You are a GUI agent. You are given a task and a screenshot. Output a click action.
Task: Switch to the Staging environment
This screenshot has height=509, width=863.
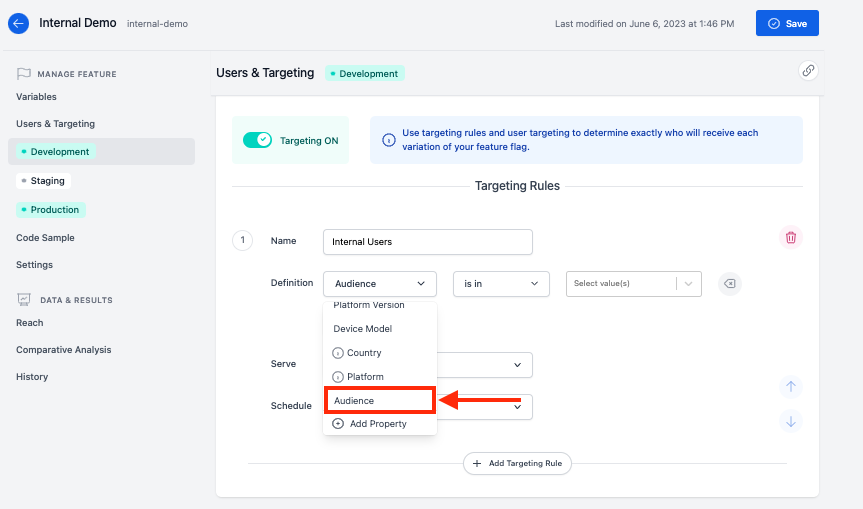[x=47, y=181]
